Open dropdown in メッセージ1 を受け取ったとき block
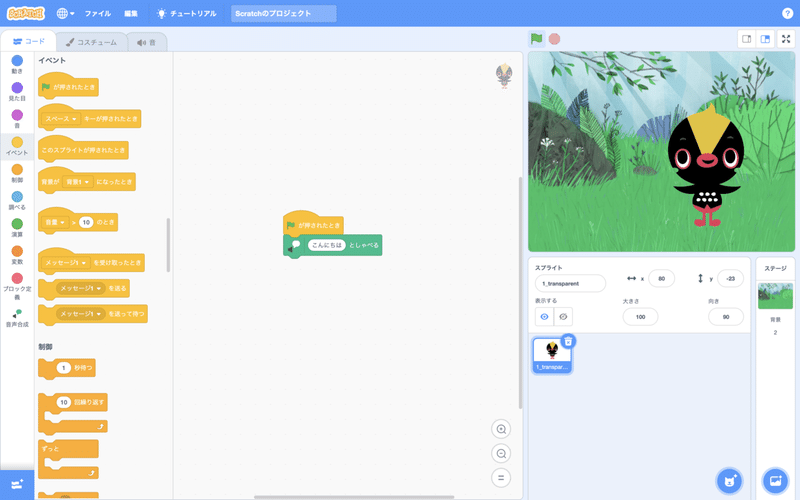Screen dimensions: 800x500 [65, 263]
